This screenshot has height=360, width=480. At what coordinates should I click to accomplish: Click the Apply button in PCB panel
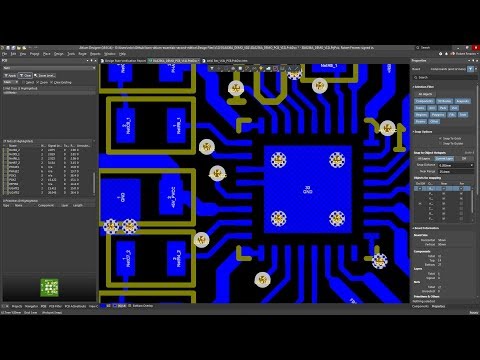10,76
